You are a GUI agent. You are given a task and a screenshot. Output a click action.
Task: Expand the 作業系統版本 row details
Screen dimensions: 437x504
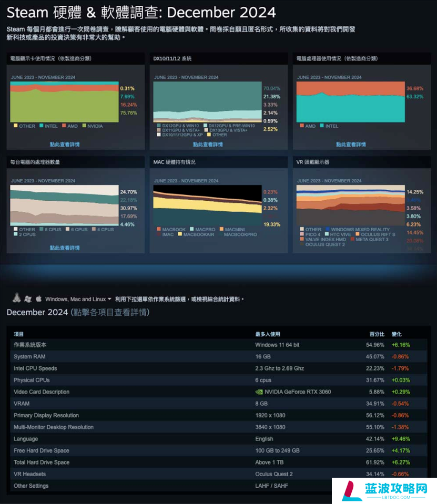[30, 345]
